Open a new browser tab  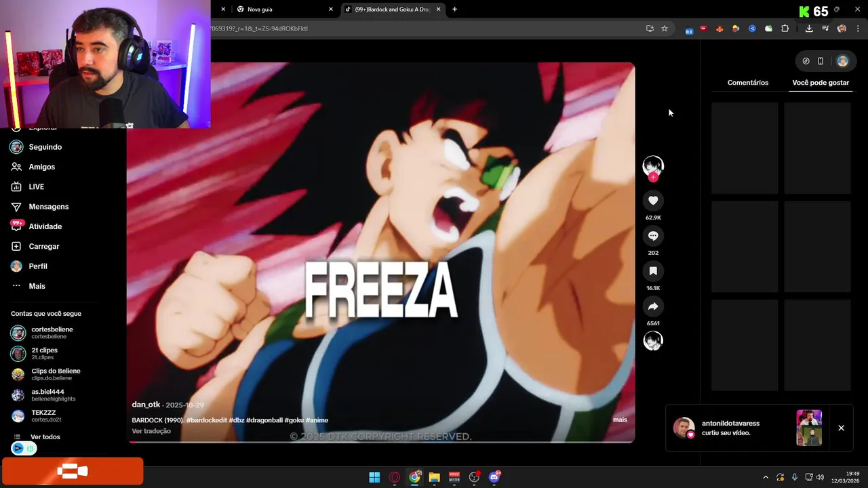tap(454, 9)
